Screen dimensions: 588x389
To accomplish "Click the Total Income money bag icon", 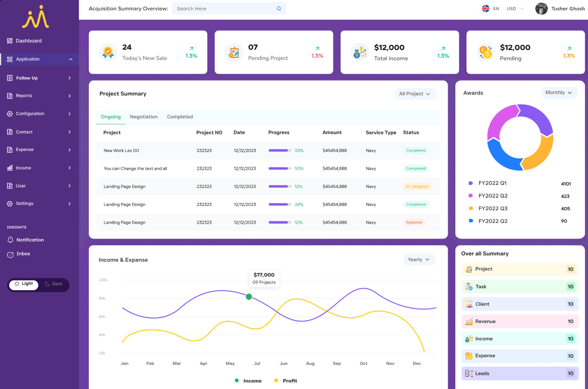I will [359, 52].
